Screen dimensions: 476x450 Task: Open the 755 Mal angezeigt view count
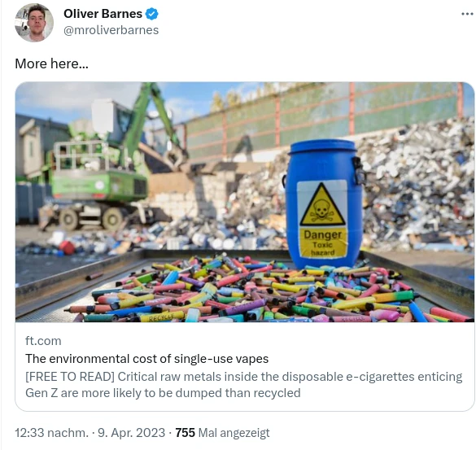222,433
